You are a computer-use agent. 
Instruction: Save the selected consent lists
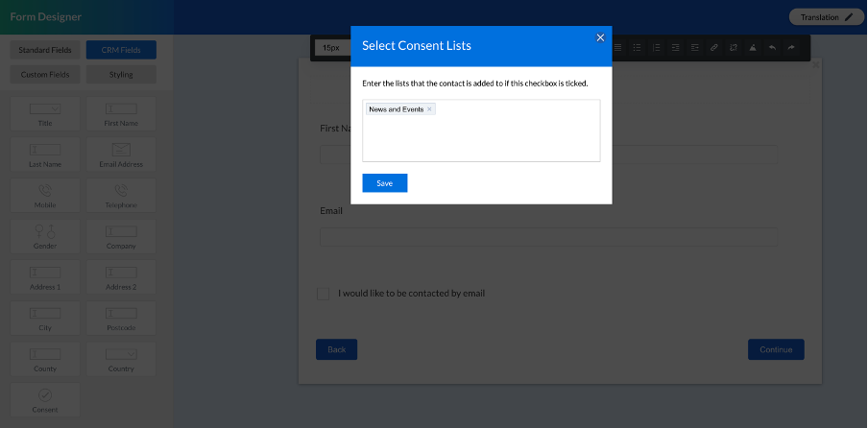click(384, 183)
